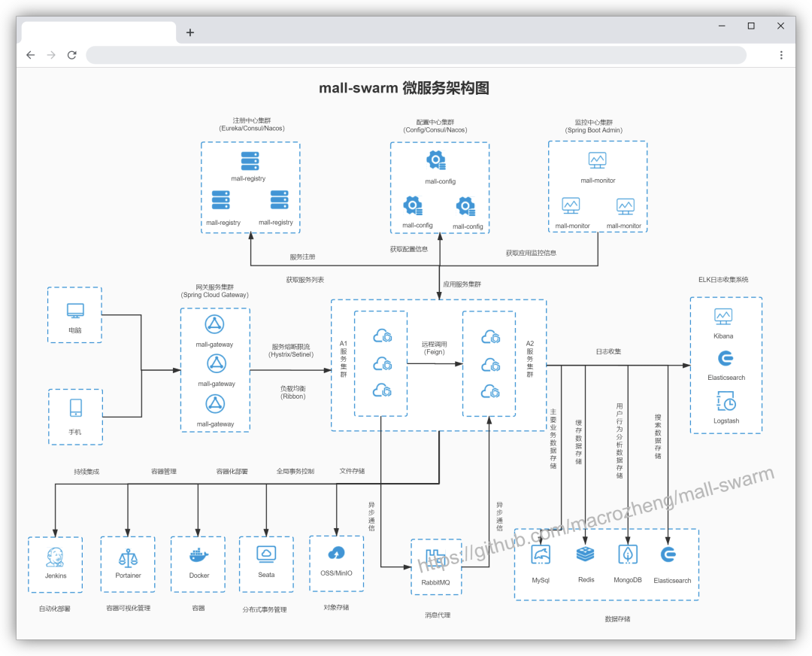Click the '自动化部署' label under Jenkins
812x656 pixels.
[x=54, y=609]
